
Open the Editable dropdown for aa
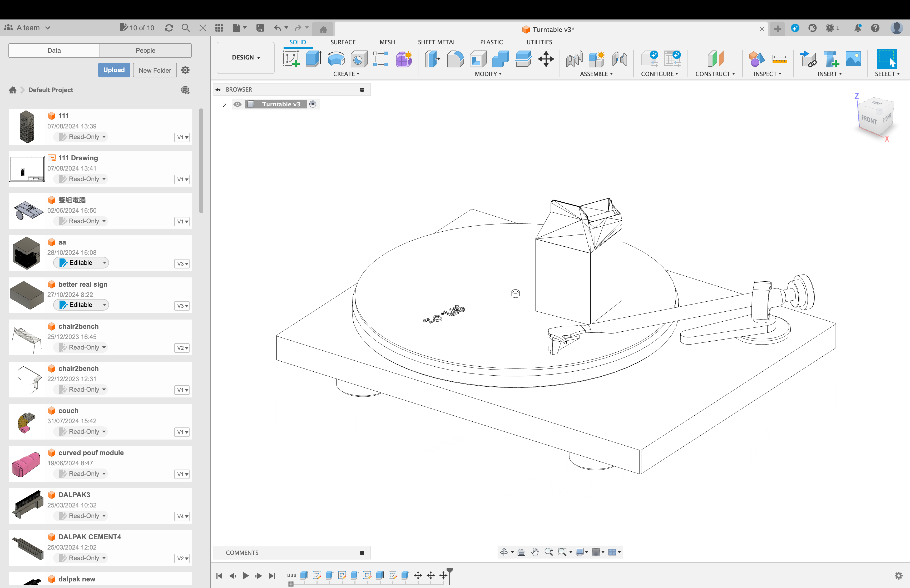coord(104,263)
